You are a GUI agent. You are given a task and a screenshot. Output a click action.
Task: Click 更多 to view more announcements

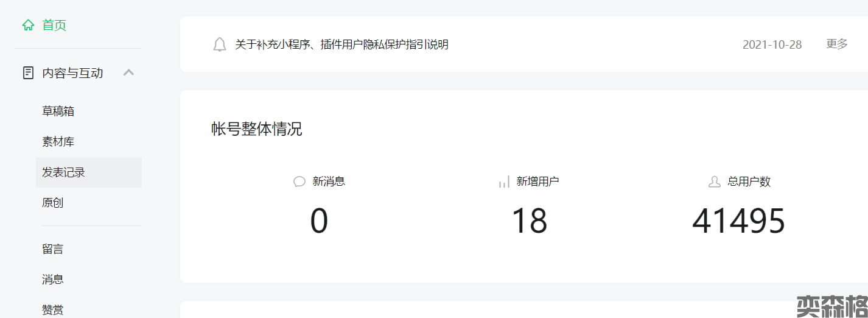tap(836, 44)
